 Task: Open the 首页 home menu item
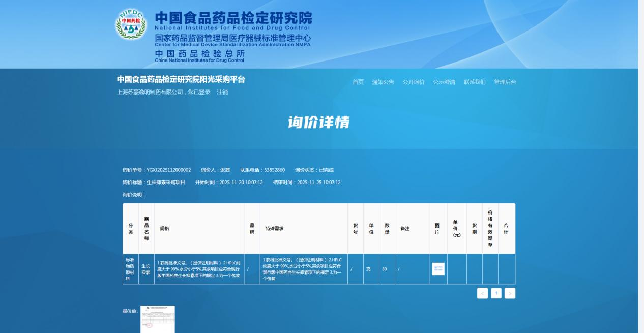tap(358, 82)
